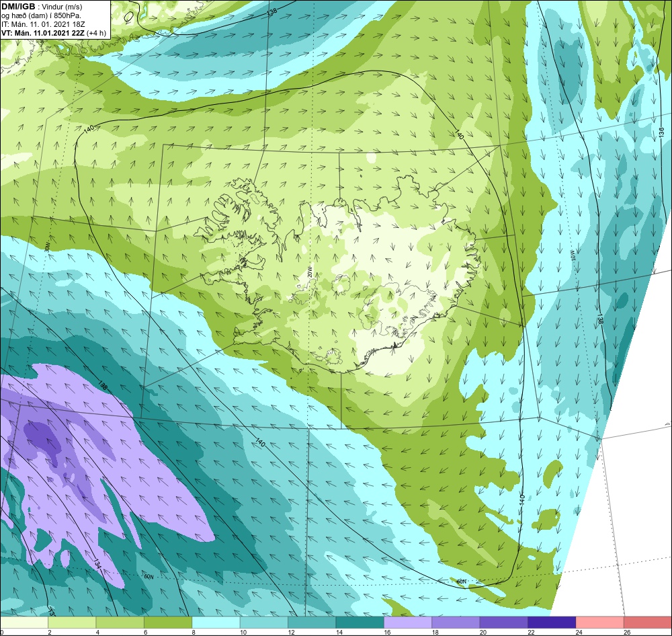
Task: Click the '138' label above the purple wind maximum
Action: click(103, 385)
